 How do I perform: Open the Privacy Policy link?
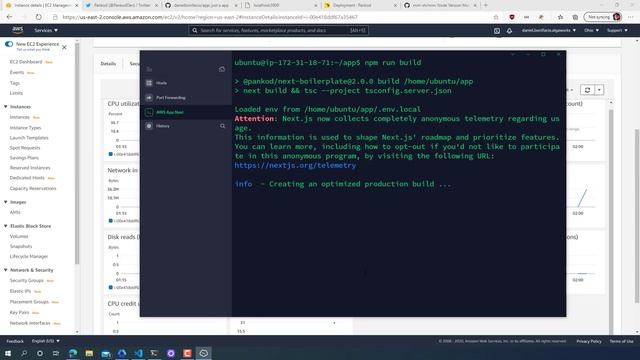(x=589, y=341)
